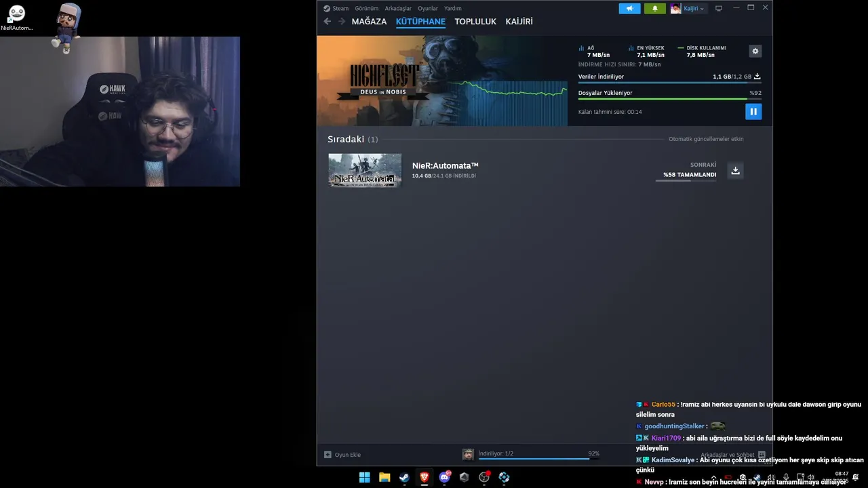
Task: Open Steam announcements megaphone button
Action: [x=629, y=8]
